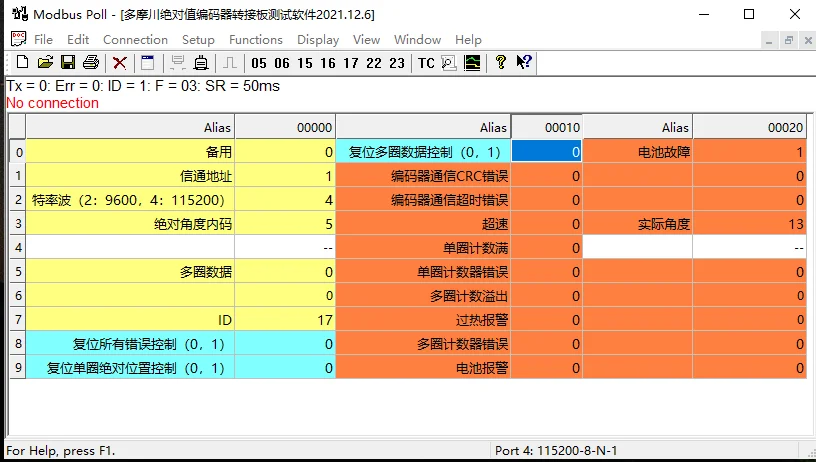Click the 00000 column header

[285, 127]
